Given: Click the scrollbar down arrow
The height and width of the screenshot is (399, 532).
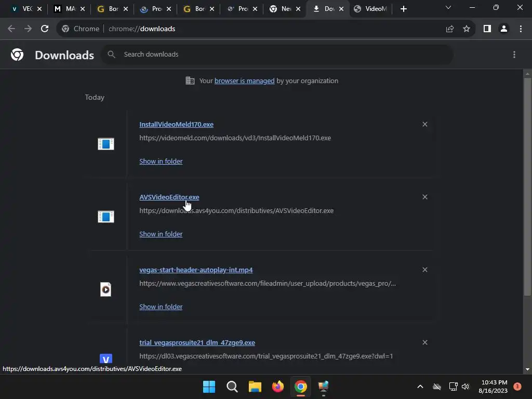Looking at the screenshot, I should (x=527, y=369).
